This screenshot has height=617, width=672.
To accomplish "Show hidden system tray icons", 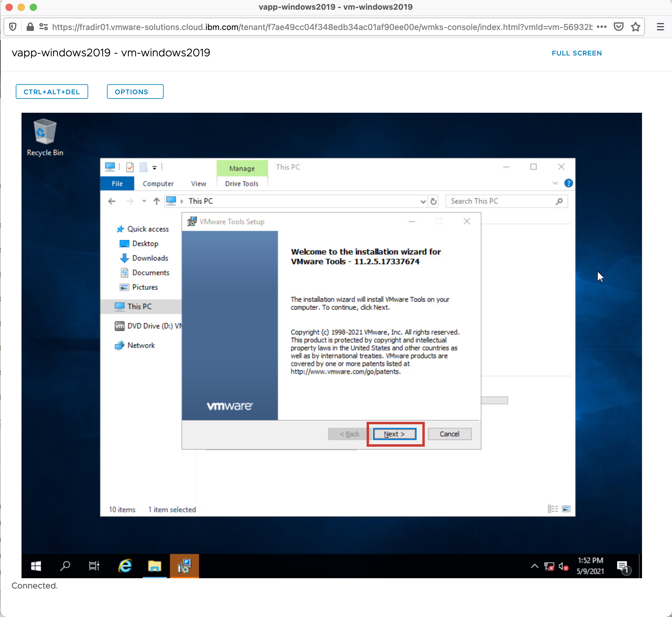I will coord(534,566).
